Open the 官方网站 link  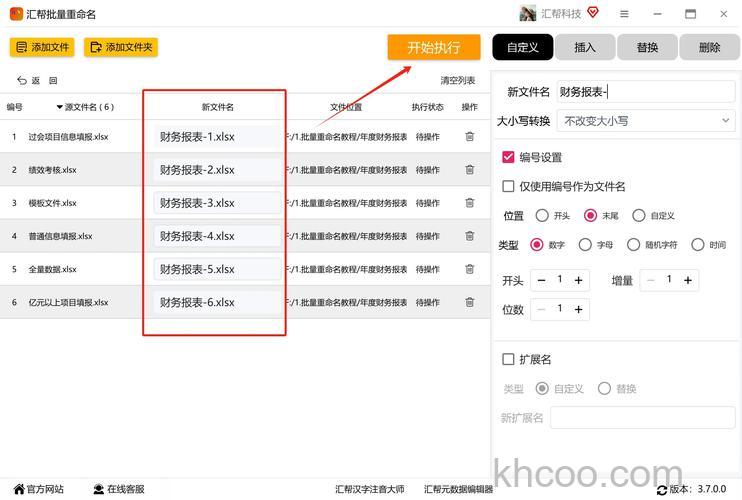pos(39,489)
